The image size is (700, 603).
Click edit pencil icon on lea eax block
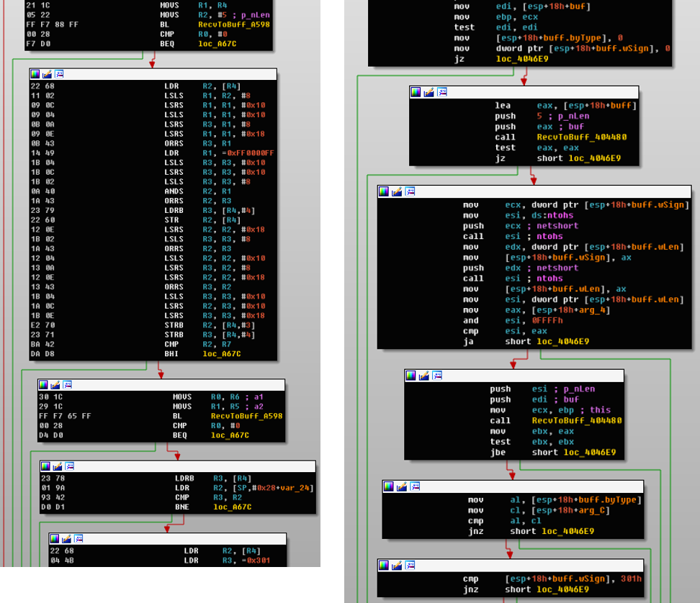(429, 92)
